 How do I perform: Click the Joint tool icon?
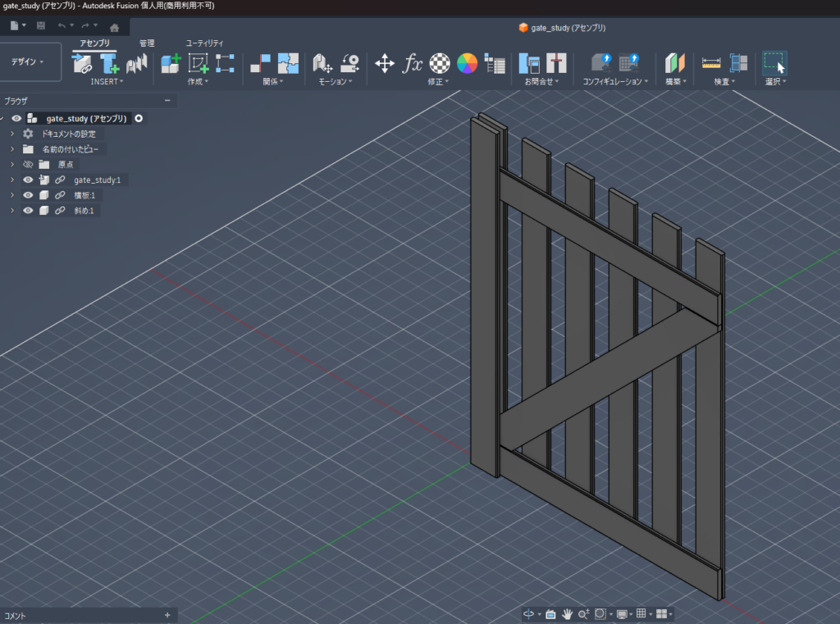click(x=260, y=64)
